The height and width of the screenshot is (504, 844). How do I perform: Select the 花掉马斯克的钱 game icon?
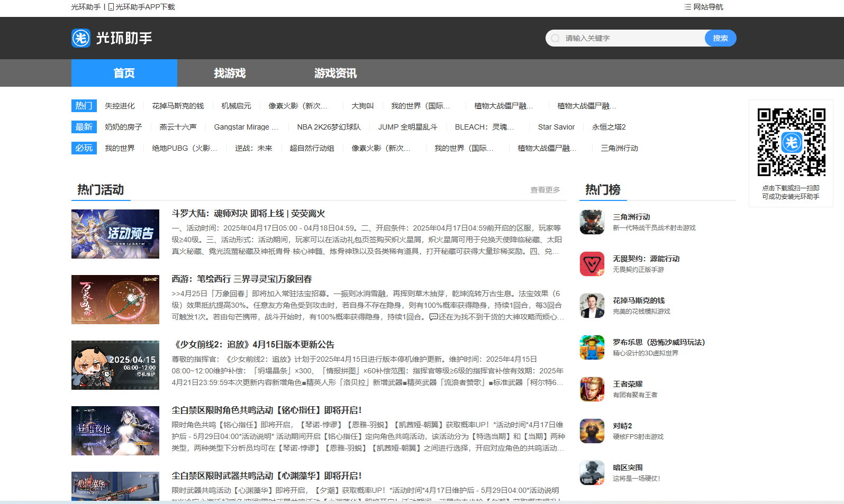(592, 306)
